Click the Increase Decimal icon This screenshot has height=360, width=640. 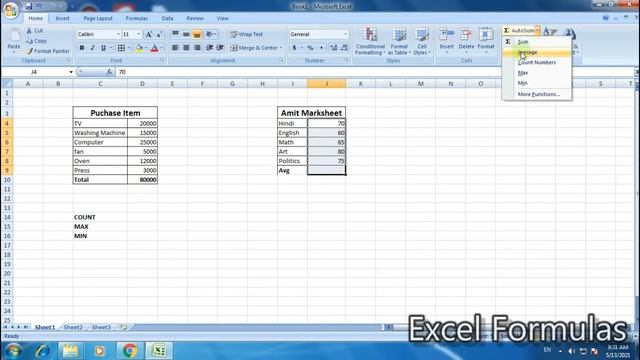click(333, 48)
